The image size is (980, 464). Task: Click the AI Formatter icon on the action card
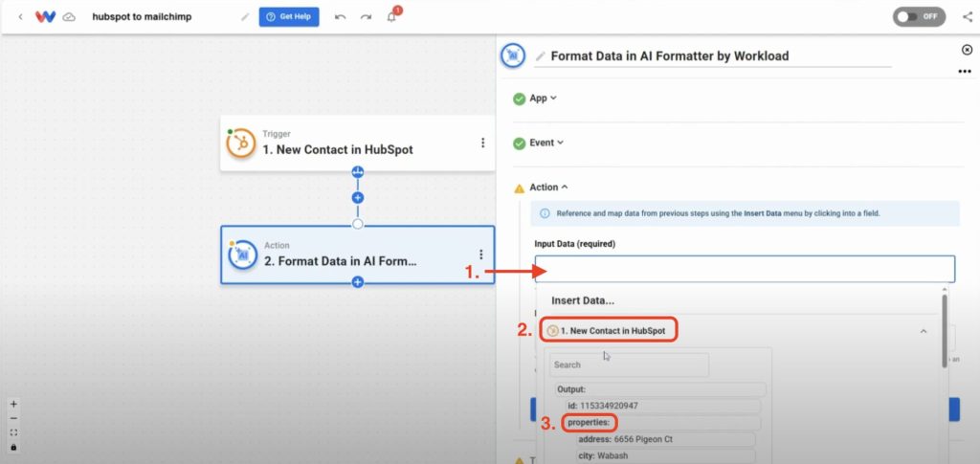[242, 254]
